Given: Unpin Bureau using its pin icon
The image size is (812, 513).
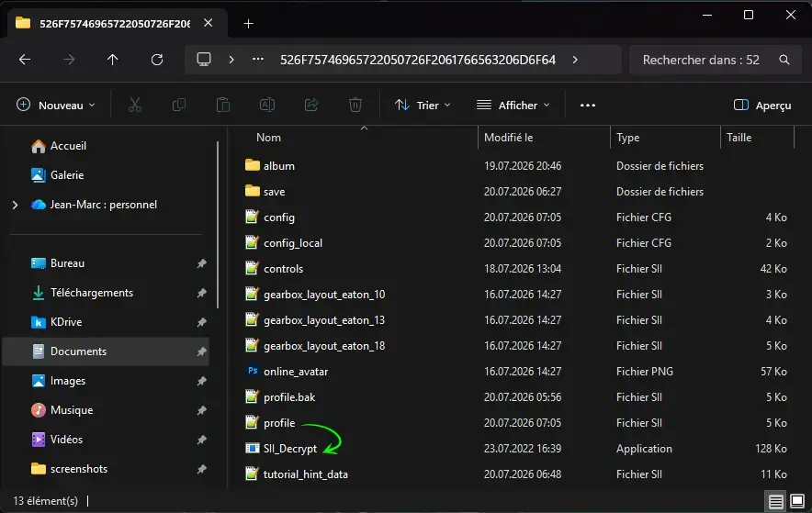Looking at the screenshot, I should 201,263.
